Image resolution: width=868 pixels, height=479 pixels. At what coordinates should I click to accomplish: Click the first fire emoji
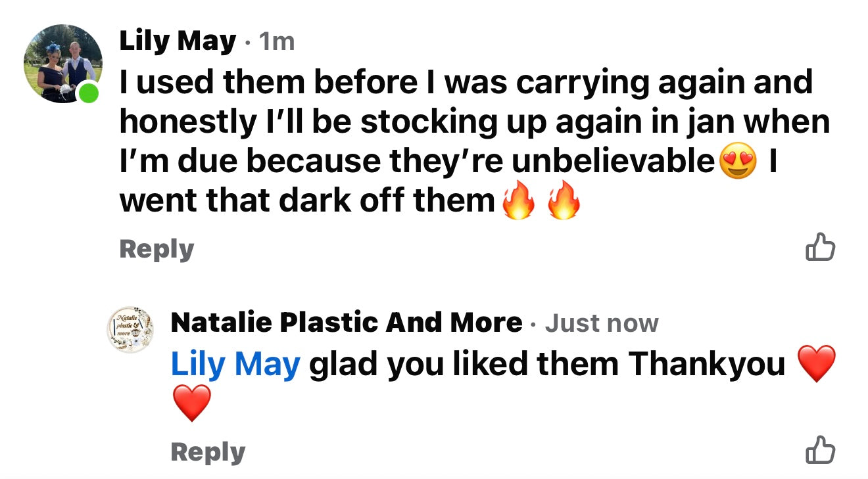pyautogui.click(x=518, y=202)
